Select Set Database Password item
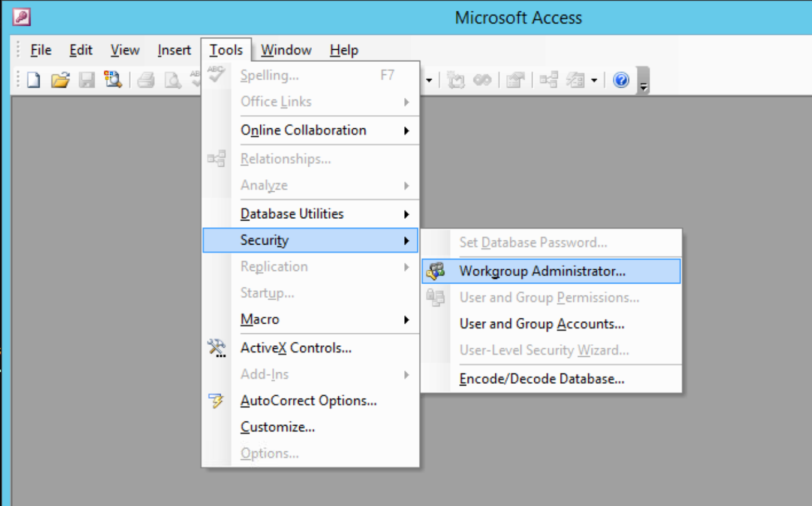Viewport: 812px width, 506px height. 551,243
